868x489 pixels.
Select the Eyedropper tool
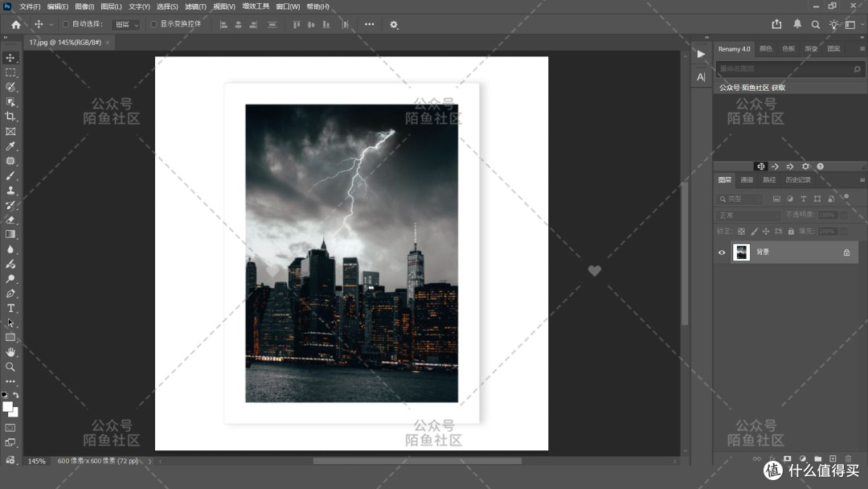pyautogui.click(x=10, y=146)
